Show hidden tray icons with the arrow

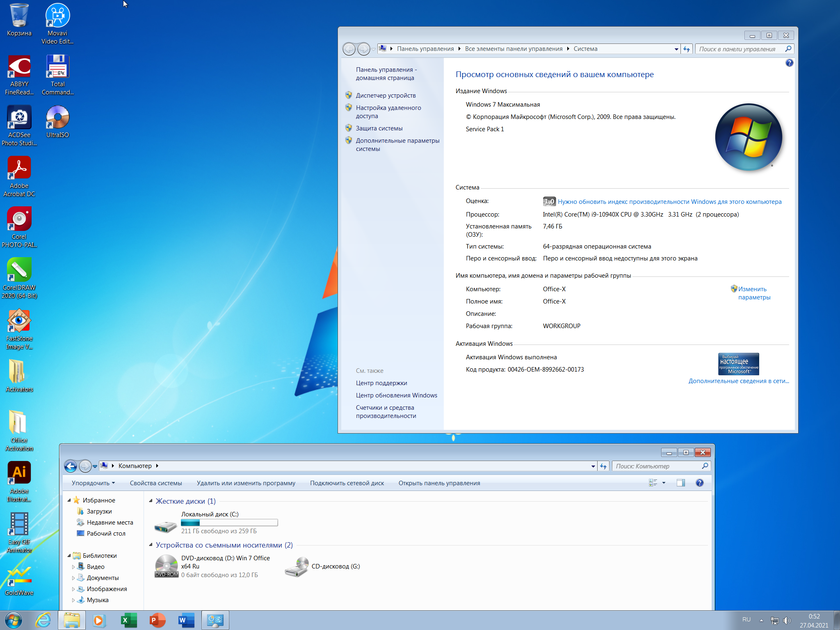[761, 620]
